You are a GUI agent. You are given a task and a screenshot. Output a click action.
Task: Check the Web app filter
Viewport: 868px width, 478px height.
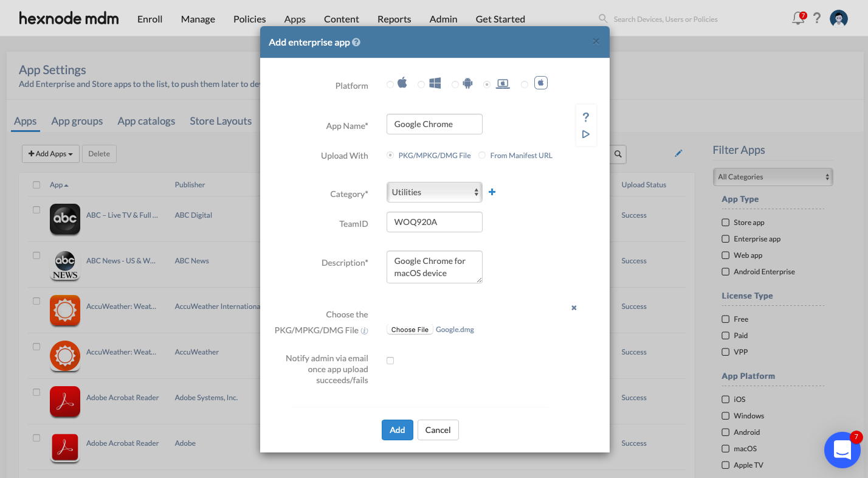click(x=725, y=255)
